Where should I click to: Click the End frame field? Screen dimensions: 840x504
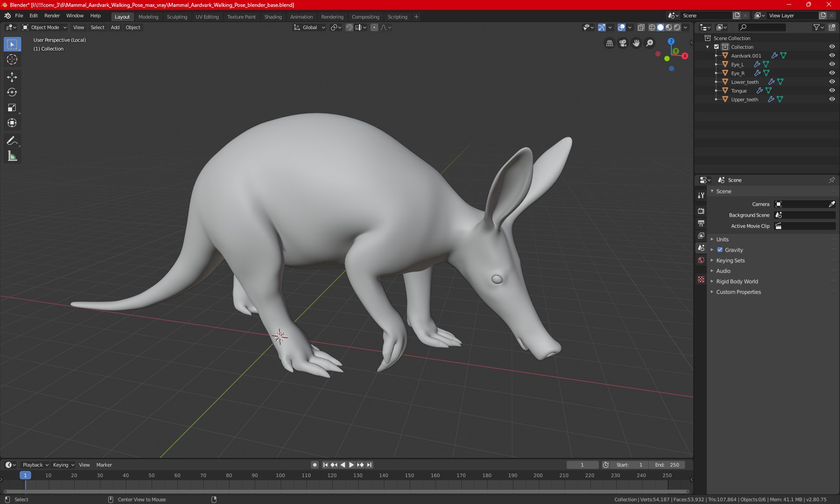[667, 465]
